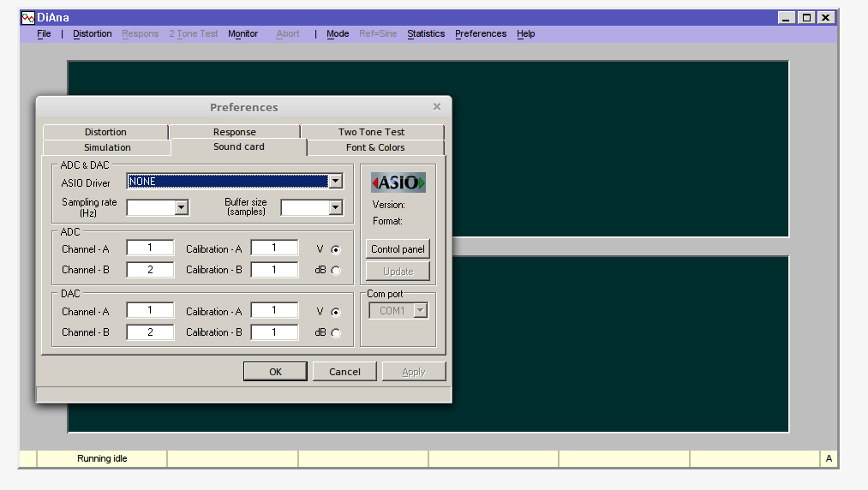
Task: Minimize the DiAna window
Action: [786, 18]
